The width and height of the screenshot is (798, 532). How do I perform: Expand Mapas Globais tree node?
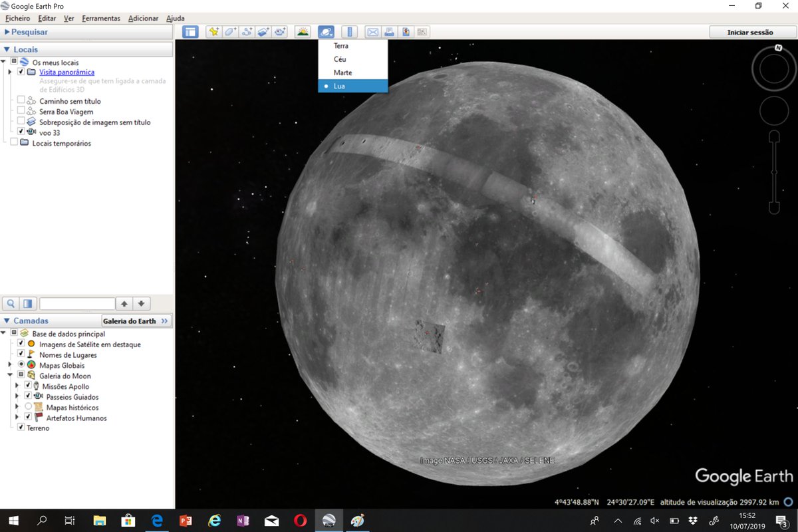[x=10, y=365]
